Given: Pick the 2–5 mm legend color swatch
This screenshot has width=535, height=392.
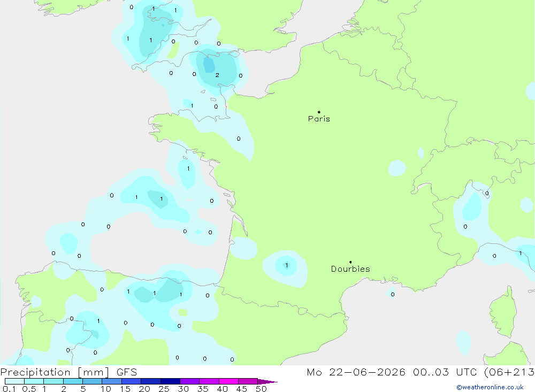Looking at the screenshot, I should click(73, 381).
